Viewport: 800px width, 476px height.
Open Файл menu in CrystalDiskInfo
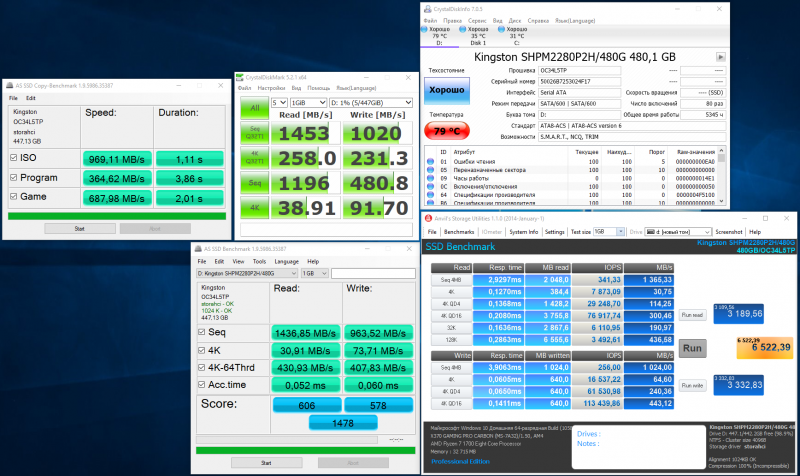pos(430,21)
